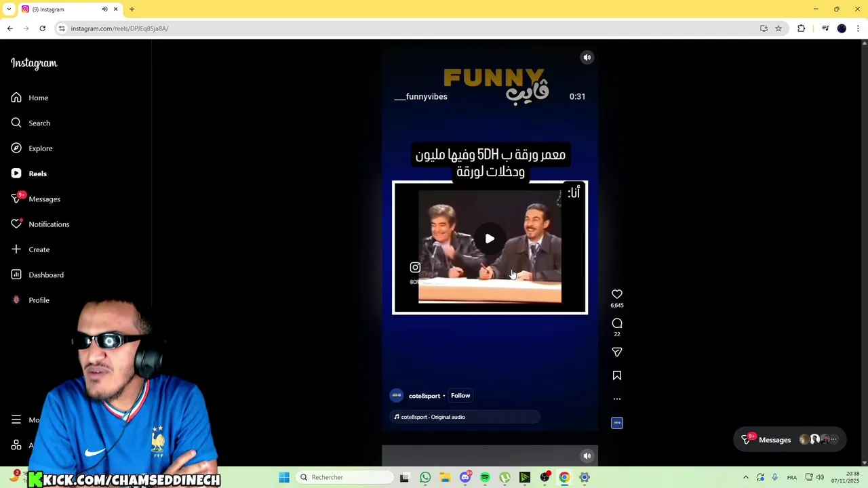Viewport: 868px width, 488px height.
Task: Open volume control in system tray
Action: [820, 477]
